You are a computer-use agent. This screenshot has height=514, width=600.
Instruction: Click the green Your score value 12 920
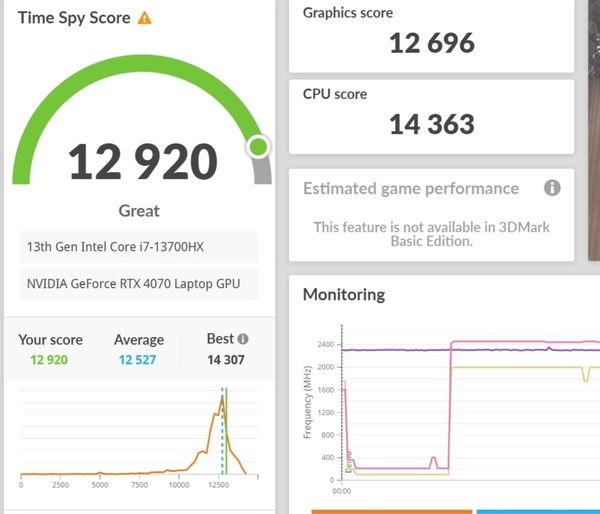click(49, 360)
